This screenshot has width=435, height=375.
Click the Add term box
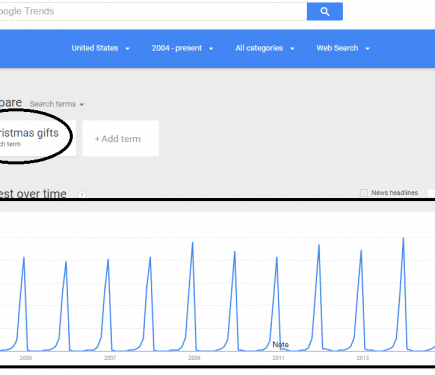point(121,138)
